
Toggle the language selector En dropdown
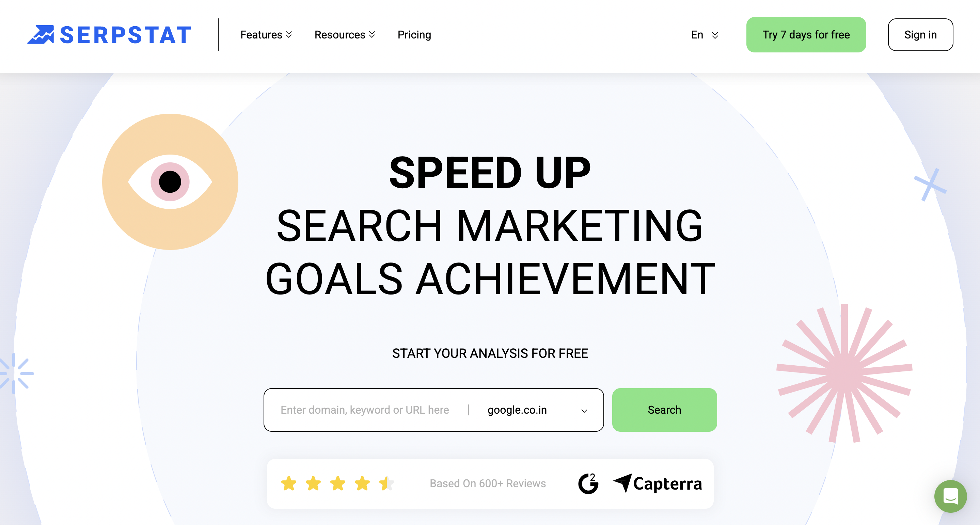[704, 35]
